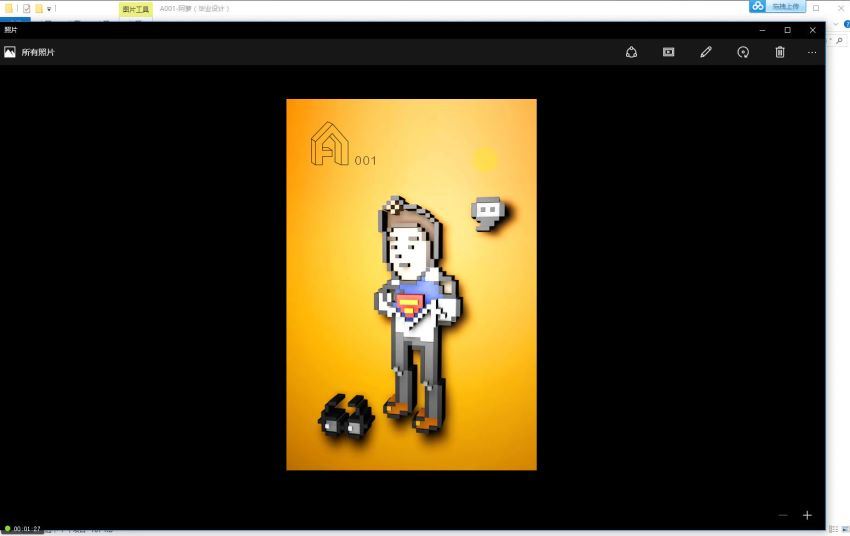The height and width of the screenshot is (536, 850).
Task: Rotate the photo with the rotate icon
Action: tap(743, 52)
